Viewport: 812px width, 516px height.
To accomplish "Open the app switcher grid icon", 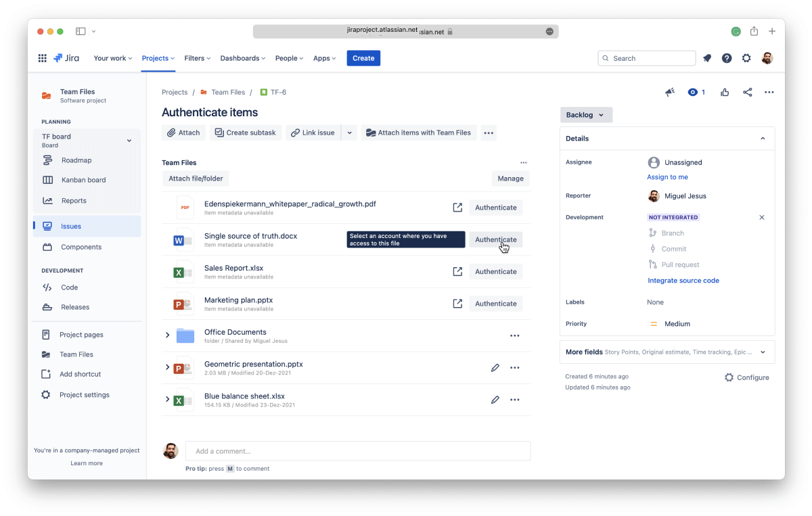I will pos(42,58).
